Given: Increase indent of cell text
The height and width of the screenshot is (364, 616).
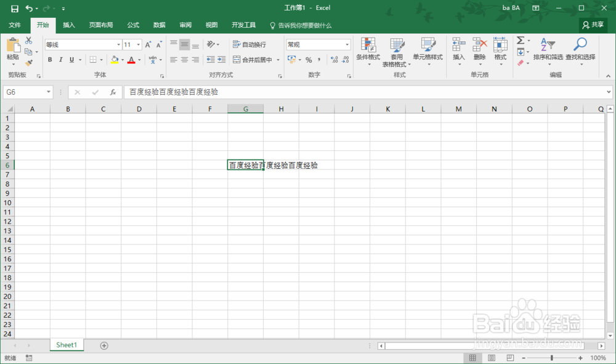Looking at the screenshot, I should 222,60.
